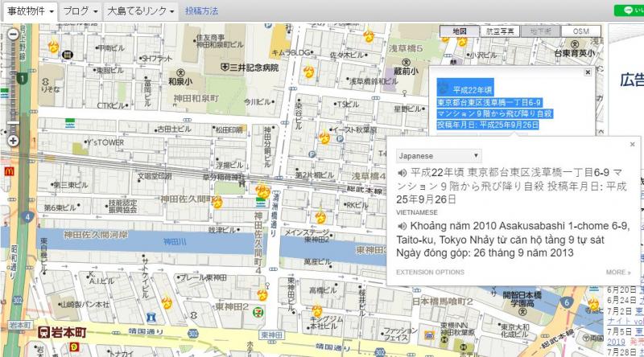Close the 平成22年頃 info window
Image resolution: width=644 pixels, height=357 pixels.
(x=588, y=72)
